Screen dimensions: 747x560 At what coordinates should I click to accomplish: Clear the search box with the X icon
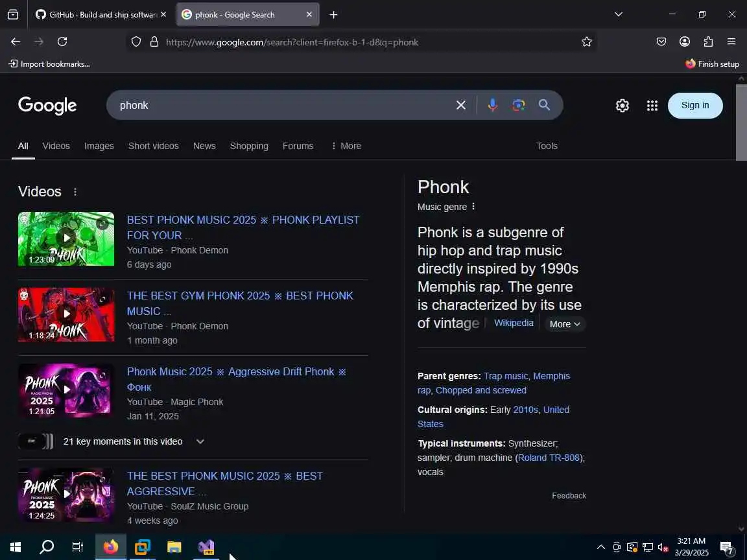[460, 105]
